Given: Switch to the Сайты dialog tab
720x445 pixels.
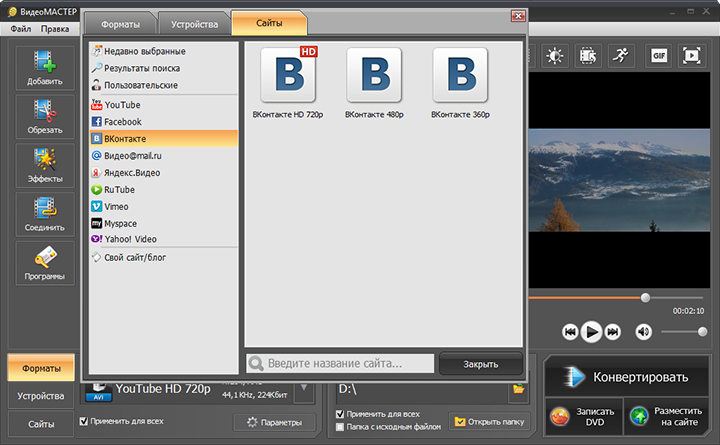Looking at the screenshot, I should pos(269,23).
